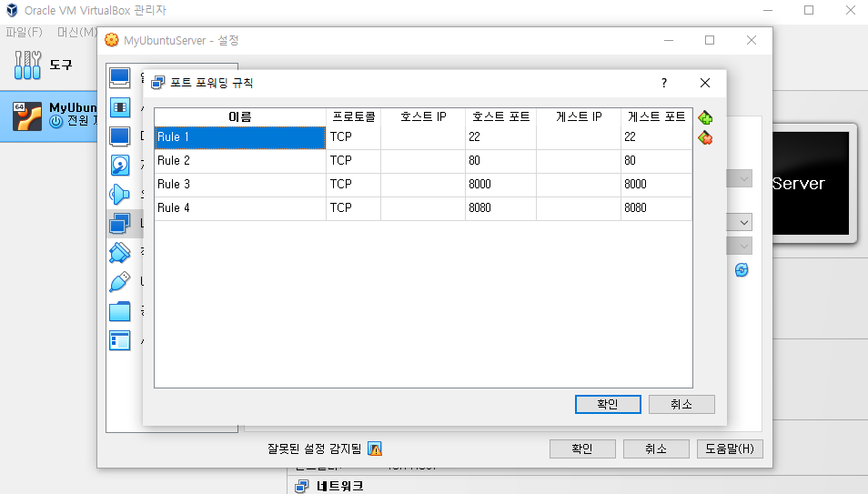Click guest port 8080 cell of Rule 4

pyautogui.click(x=657, y=208)
